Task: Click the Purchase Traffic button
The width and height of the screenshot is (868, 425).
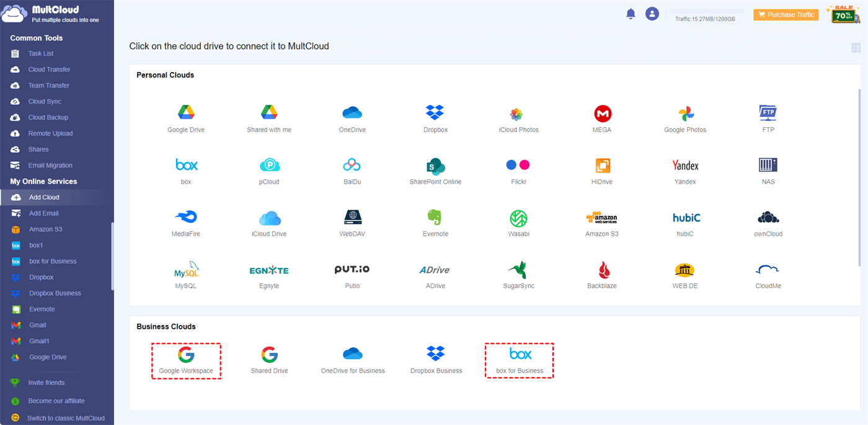Action: click(786, 15)
